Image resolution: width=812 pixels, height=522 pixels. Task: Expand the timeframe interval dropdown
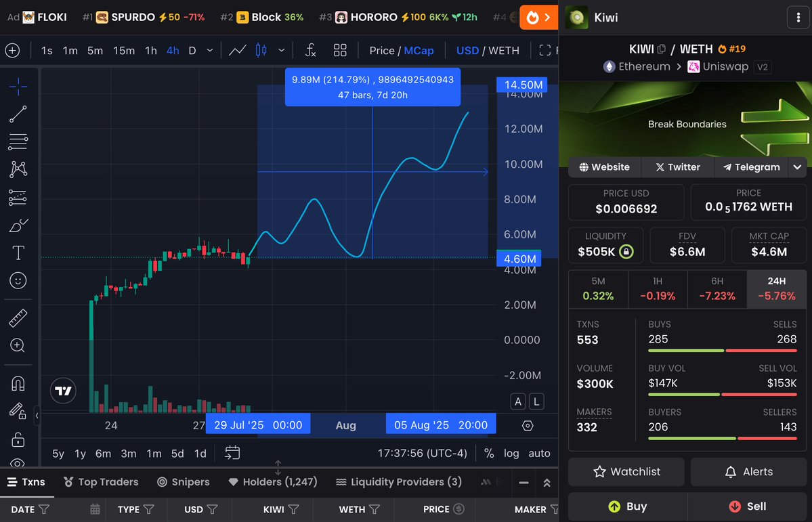(210, 51)
